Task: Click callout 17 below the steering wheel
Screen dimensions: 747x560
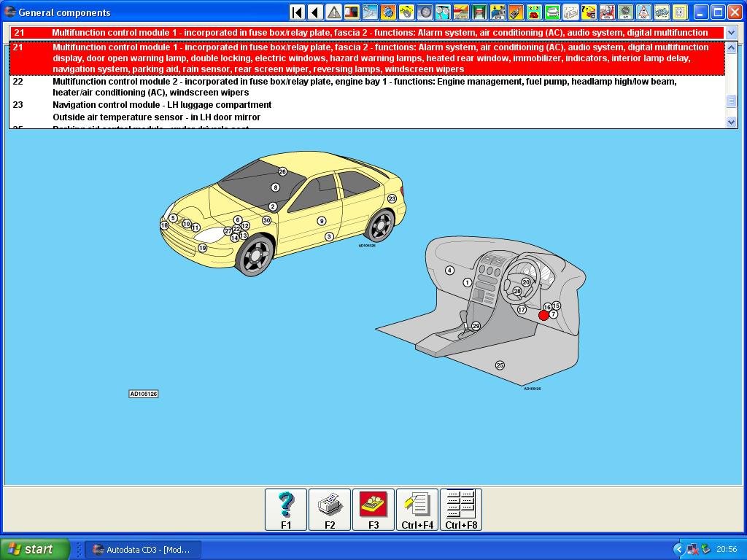Action: point(522,310)
